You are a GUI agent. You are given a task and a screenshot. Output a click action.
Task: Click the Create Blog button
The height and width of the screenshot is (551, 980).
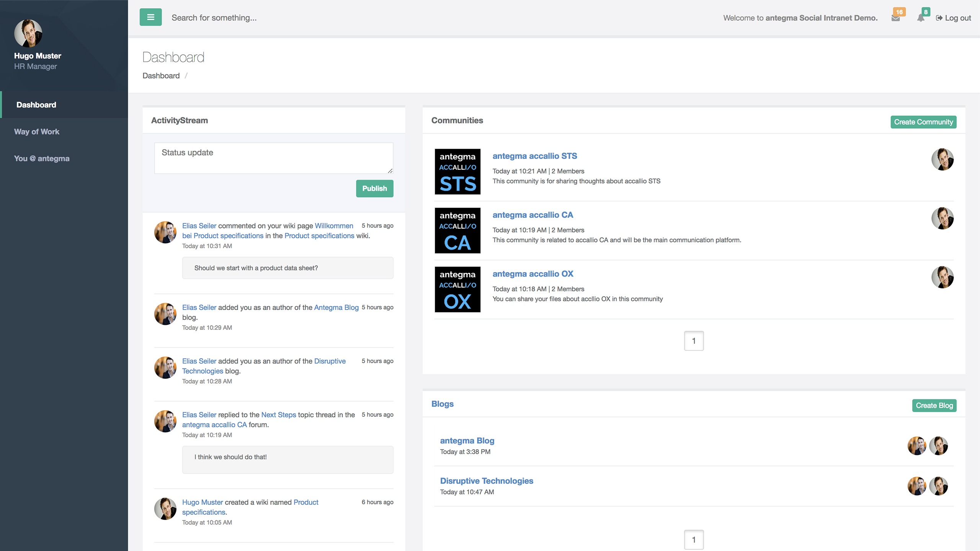(934, 406)
